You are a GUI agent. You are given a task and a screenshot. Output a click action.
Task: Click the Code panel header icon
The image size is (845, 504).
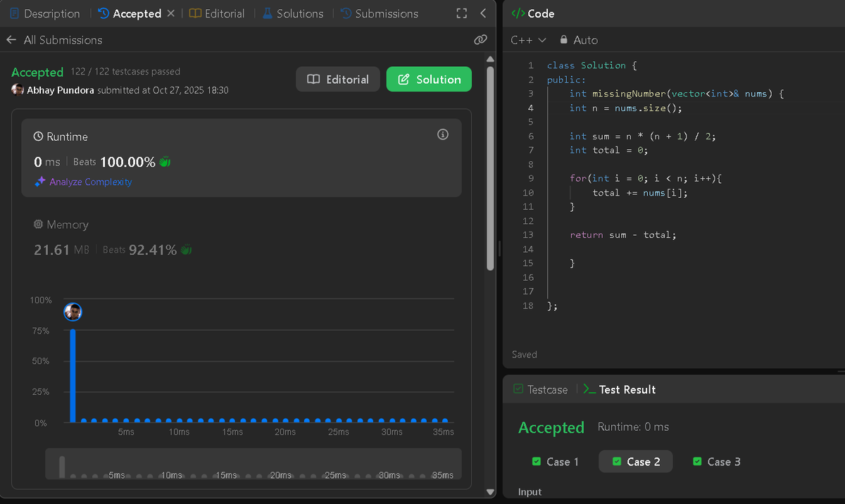(518, 13)
